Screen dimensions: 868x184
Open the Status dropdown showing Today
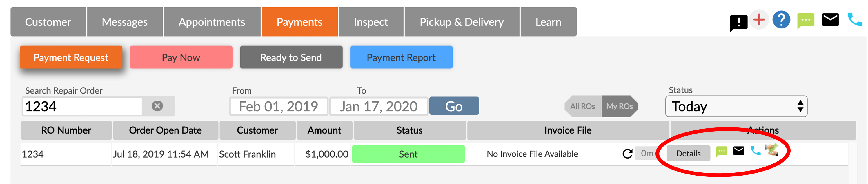[x=736, y=107]
